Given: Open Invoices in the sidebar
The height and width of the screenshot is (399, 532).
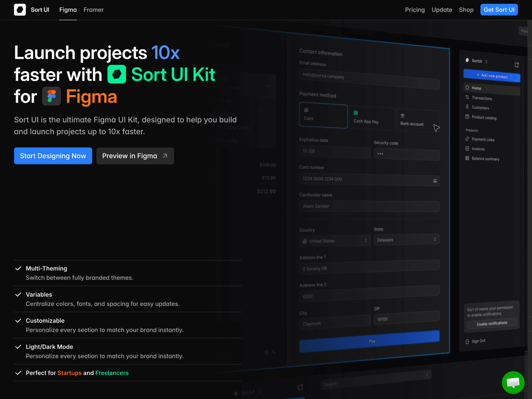Looking at the screenshot, I should pos(478,149).
